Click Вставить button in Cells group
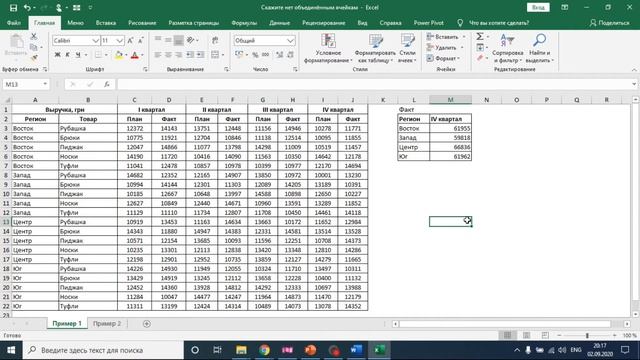 pyautogui.click(x=445, y=37)
